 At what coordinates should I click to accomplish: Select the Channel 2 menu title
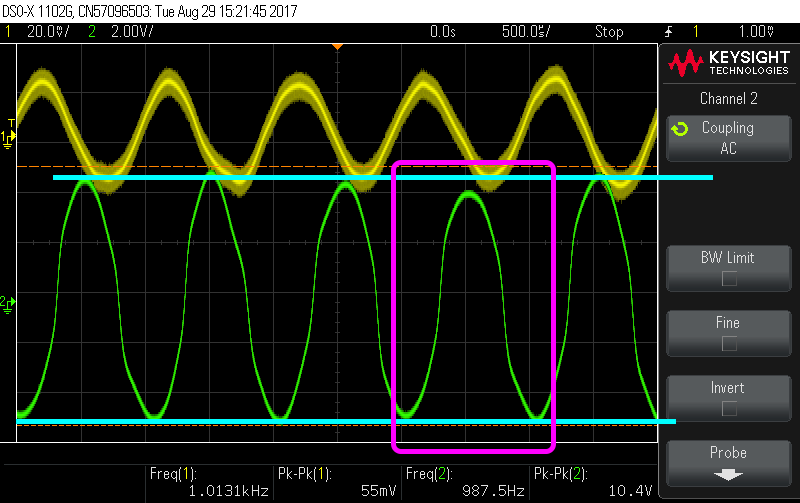coord(728,98)
